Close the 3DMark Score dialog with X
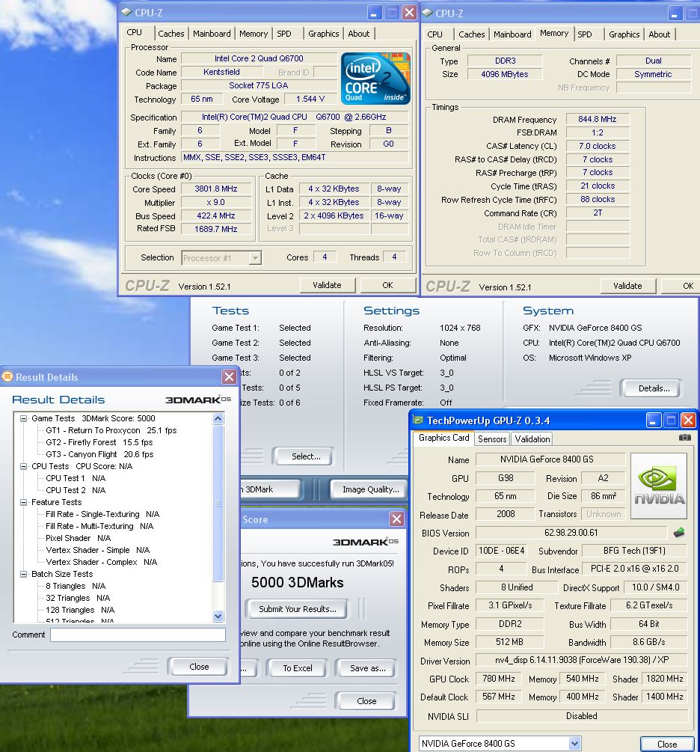700x752 pixels. (x=396, y=519)
